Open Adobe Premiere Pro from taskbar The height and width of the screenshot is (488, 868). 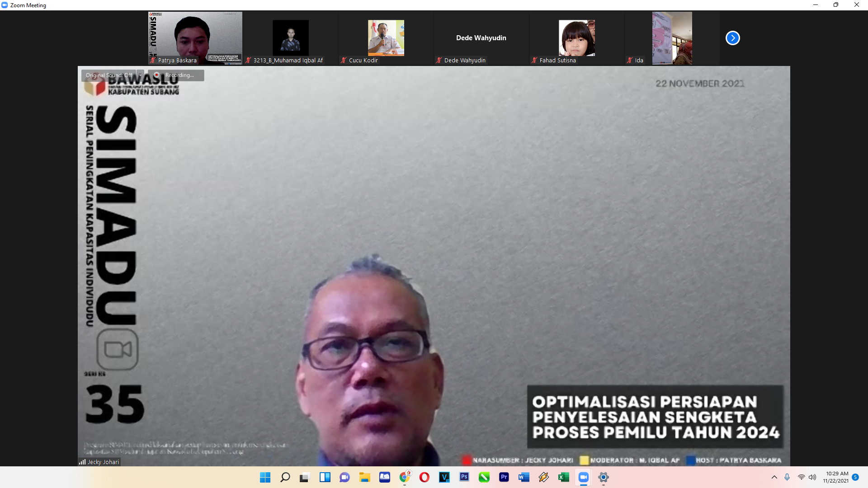pyautogui.click(x=504, y=477)
